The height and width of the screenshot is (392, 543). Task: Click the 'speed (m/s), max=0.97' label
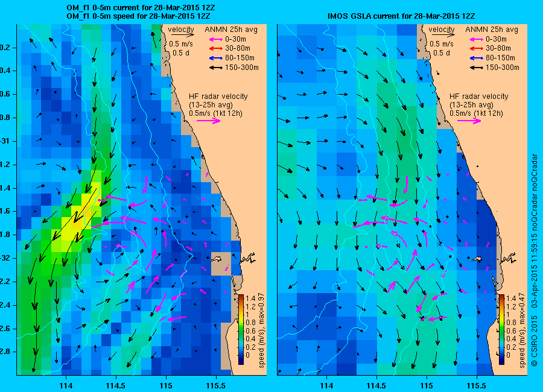coord(261,330)
